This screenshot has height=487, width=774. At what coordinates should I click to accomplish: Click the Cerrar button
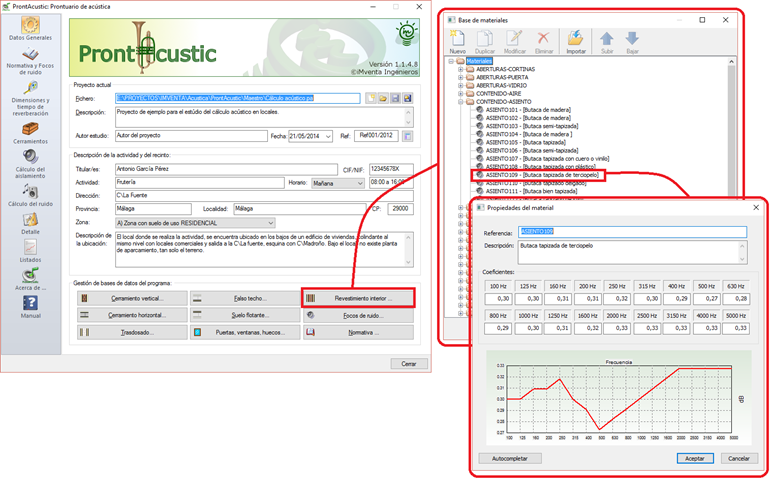pyautogui.click(x=409, y=364)
